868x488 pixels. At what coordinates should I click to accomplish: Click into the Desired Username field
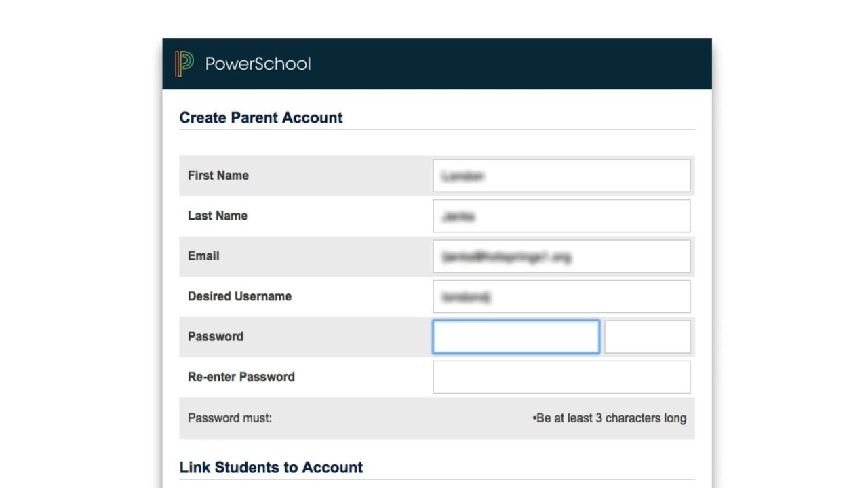561,297
